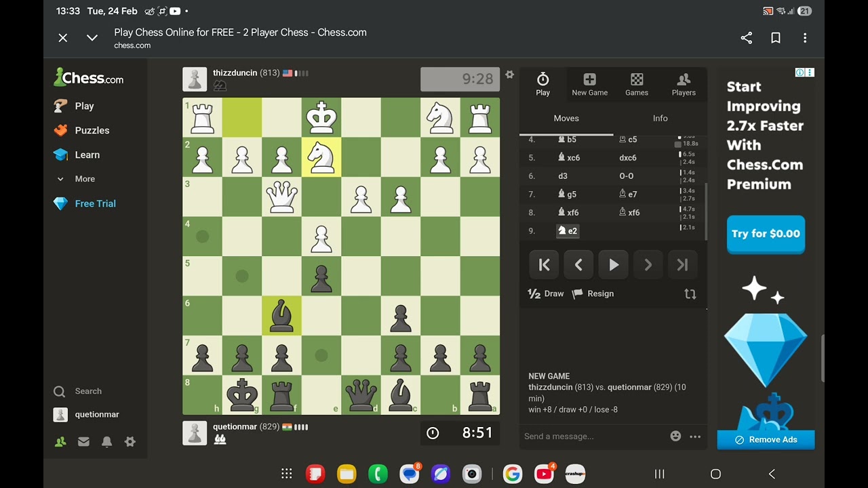Viewport: 868px width, 488px height.
Task: Offer a Draw
Action: point(546,293)
